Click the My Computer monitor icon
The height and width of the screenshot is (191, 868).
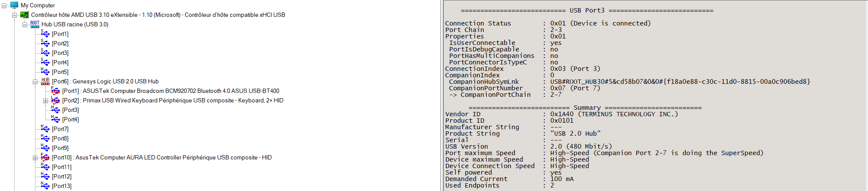pos(14,5)
